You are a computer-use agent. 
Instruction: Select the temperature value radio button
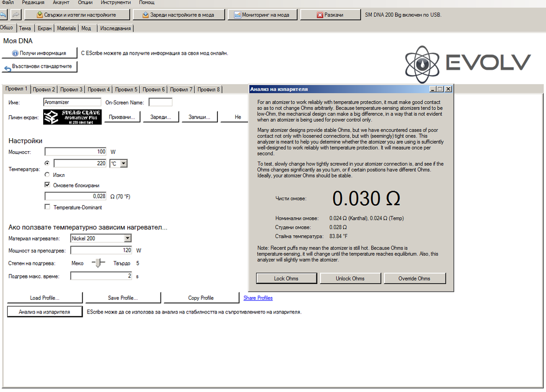[48, 163]
